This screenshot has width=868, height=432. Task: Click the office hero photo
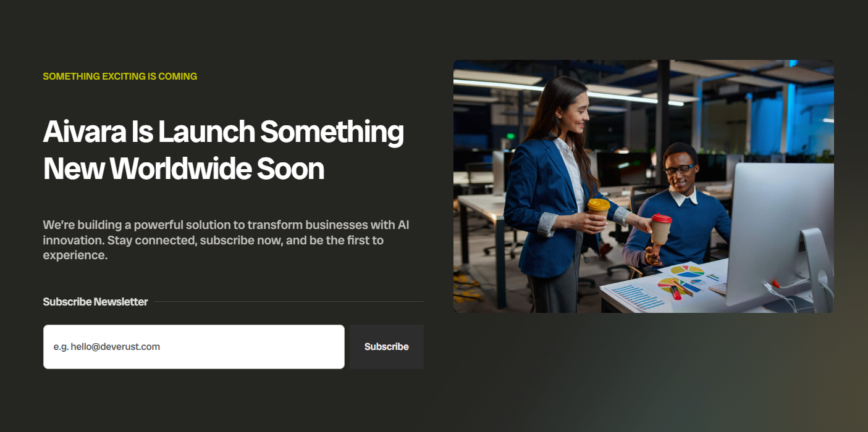pos(644,186)
